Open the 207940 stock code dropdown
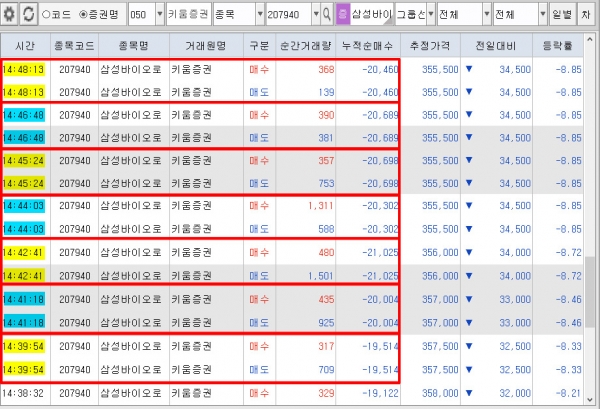 (316, 15)
